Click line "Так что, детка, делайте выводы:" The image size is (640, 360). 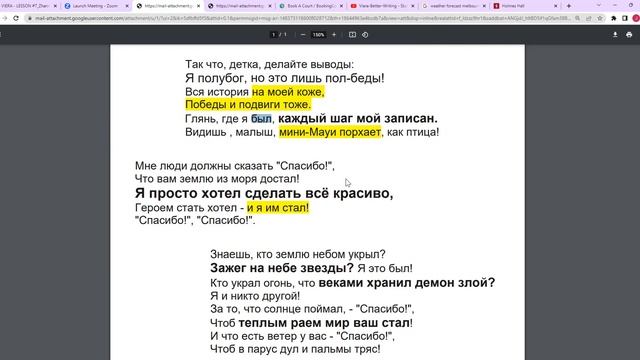click(269, 64)
